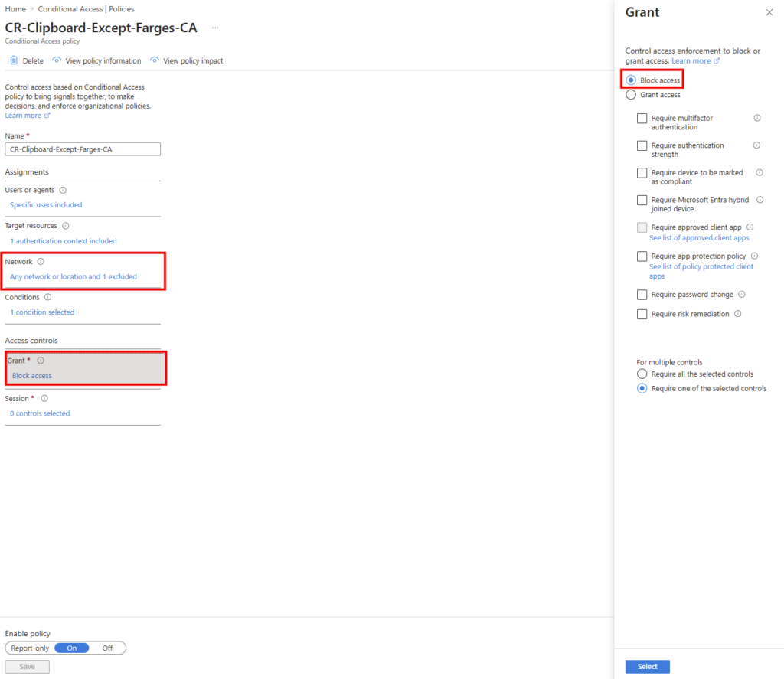This screenshot has width=784, height=679.
Task: Click View policy impact label
Action: (193, 60)
